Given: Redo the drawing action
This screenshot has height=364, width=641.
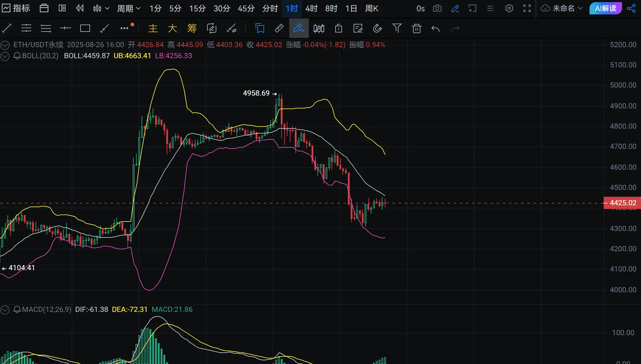Looking at the screenshot, I should click(x=455, y=29).
